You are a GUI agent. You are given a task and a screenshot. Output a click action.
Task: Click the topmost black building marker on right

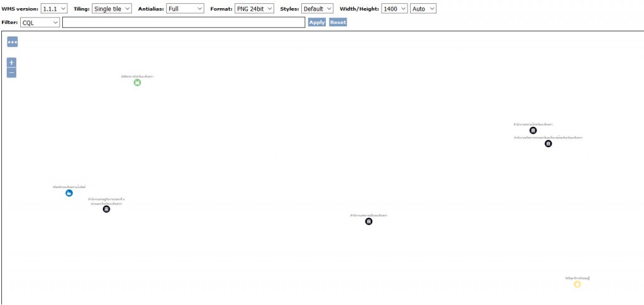(x=533, y=131)
